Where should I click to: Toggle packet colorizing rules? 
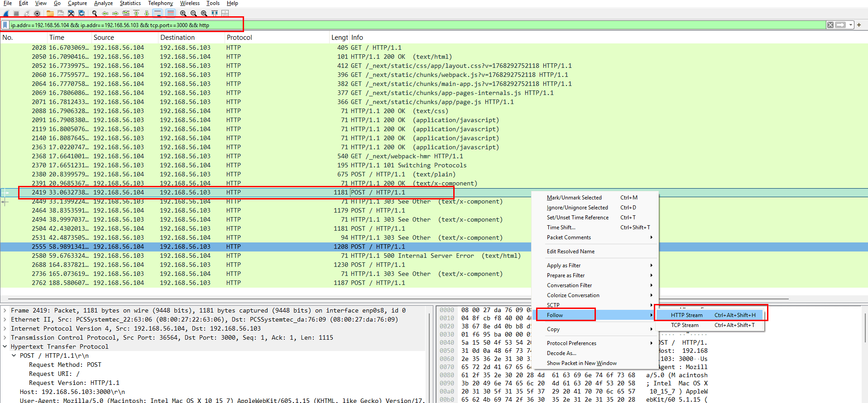click(x=170, y=14)
